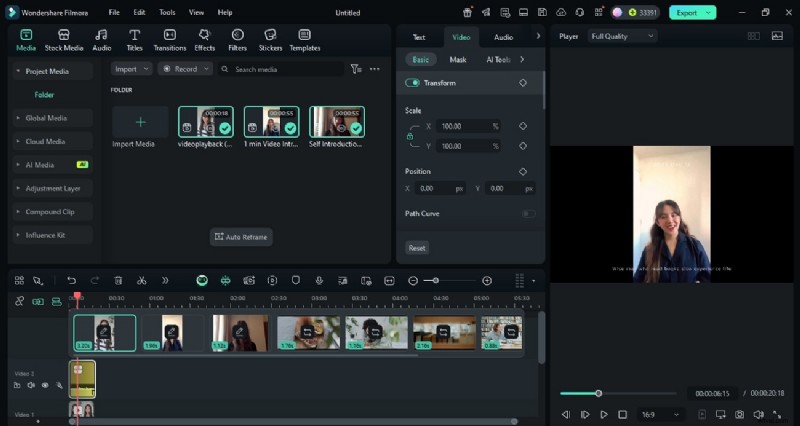Open the Transitions library
800x426 pixels.
pos(170,39)
